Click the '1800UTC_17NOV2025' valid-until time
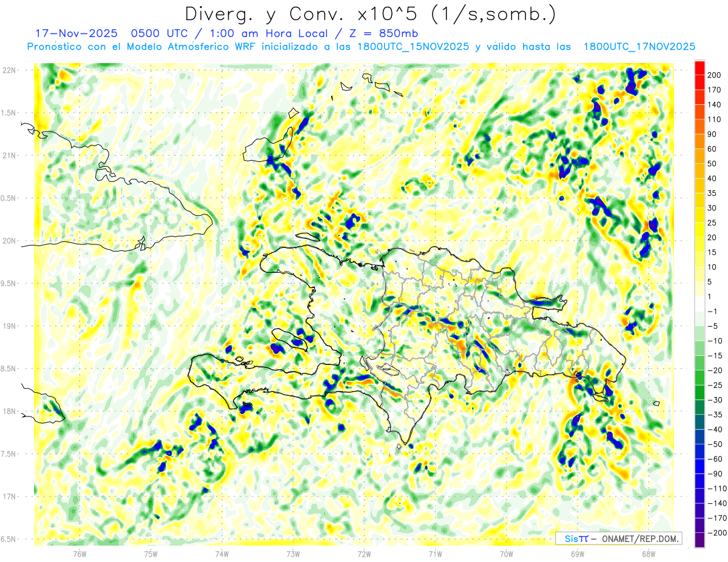The height and width of the screenshot is (562, 728). pyautogui.click(x=639, y=47)
